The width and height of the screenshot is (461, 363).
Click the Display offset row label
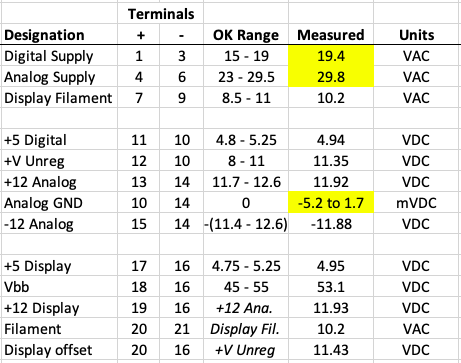point(59,350)
